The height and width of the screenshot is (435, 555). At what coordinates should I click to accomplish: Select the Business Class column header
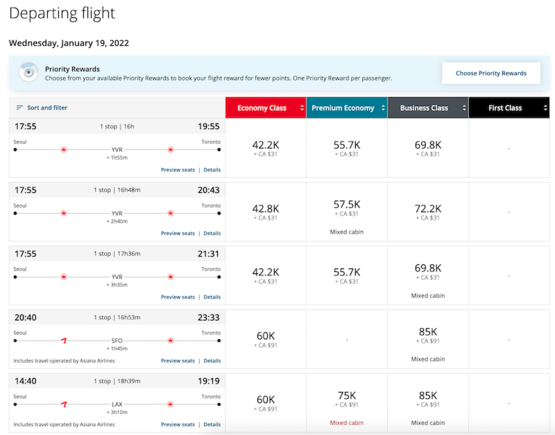pyautogui.click(x=428, y=108)
